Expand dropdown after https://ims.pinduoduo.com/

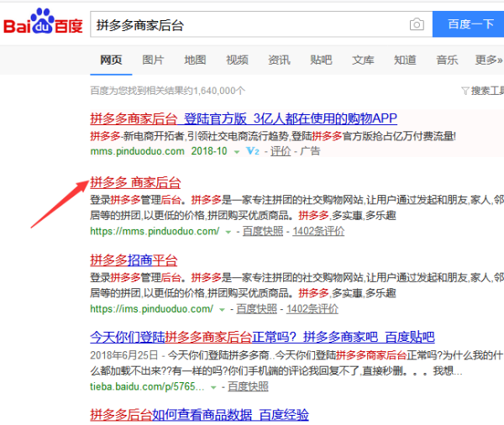pos(222,310)
